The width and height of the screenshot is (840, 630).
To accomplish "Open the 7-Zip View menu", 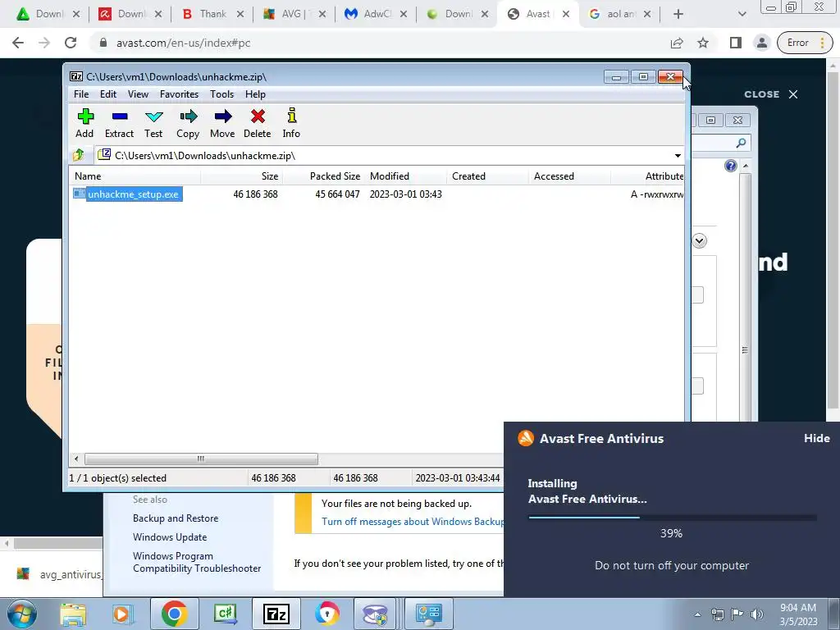I will tap(138, 94).
